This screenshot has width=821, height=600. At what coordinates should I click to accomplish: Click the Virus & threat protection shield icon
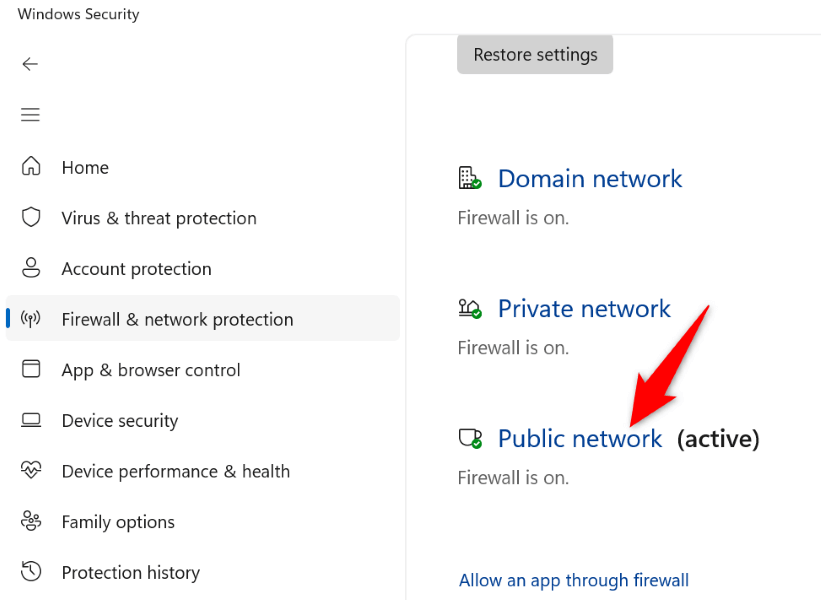click(30, 217)
